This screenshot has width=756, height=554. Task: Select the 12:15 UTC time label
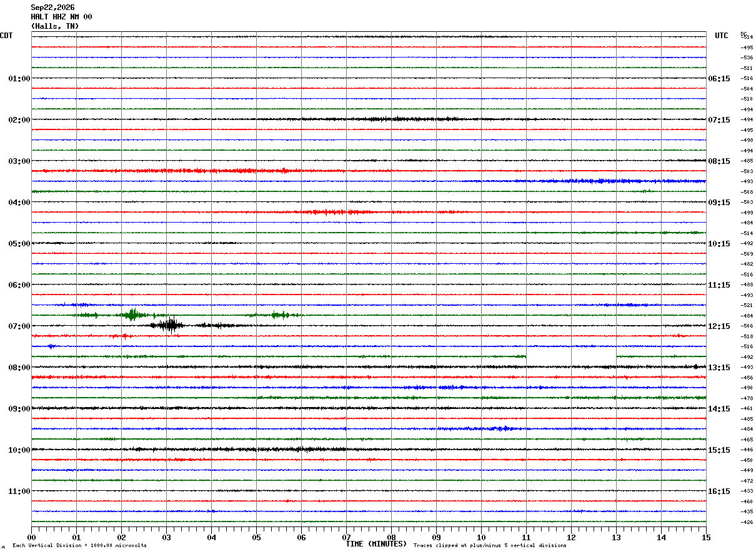(x=719, y=326)
